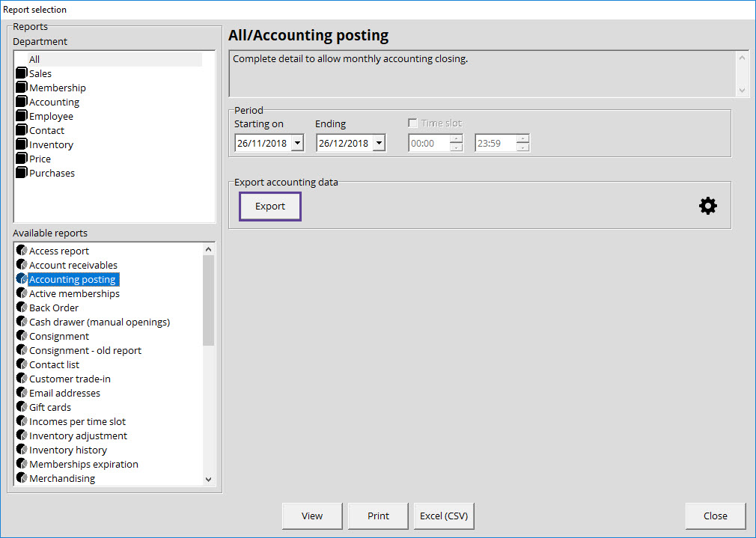Open the Ending date dropdown
Screen dimensions: 756x538
click(x=377, y=141)
